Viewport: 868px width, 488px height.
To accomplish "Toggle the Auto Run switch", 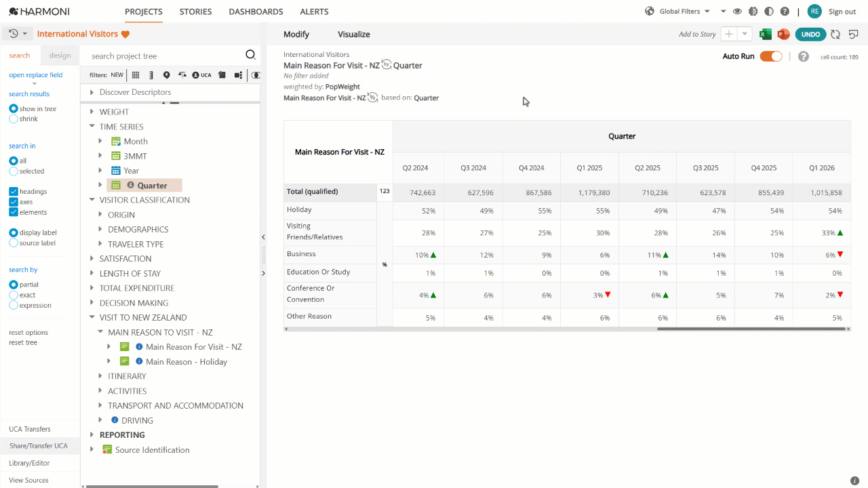I will pyautogui.click(x=771, y=56).
